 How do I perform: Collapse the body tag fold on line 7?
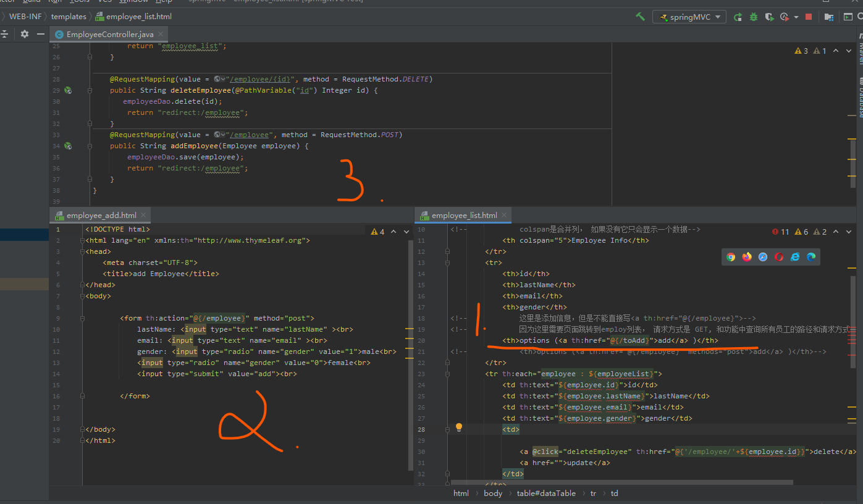click(x=81, y=296)
